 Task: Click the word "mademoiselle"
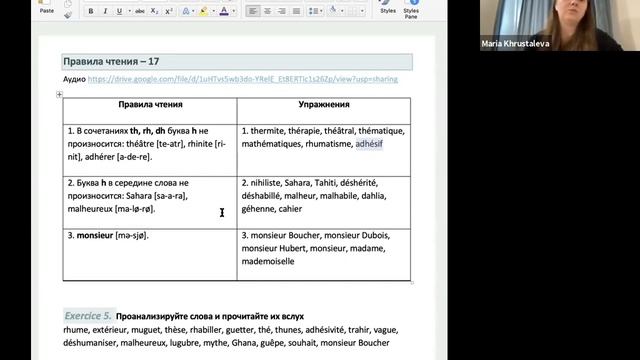click(x=268, y=262)
